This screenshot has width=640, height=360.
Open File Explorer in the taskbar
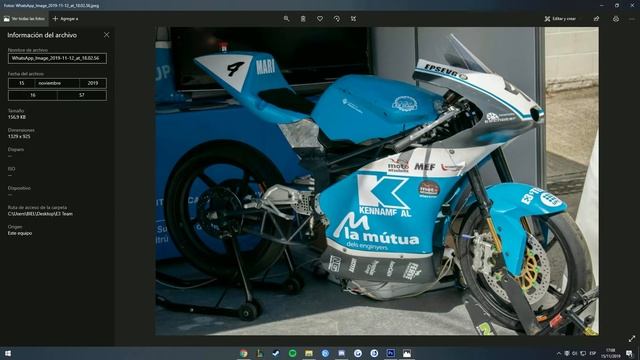pyautogui.click(x=309, y=353)
